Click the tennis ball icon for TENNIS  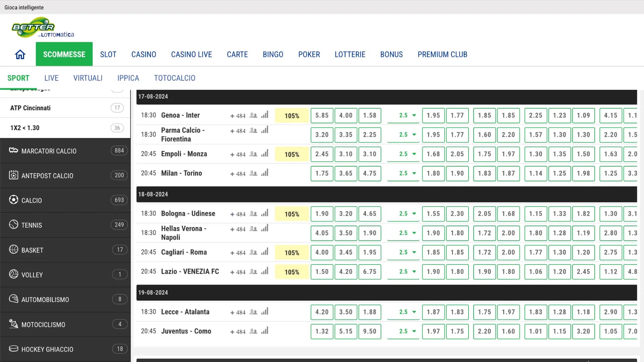coord(13,225)
